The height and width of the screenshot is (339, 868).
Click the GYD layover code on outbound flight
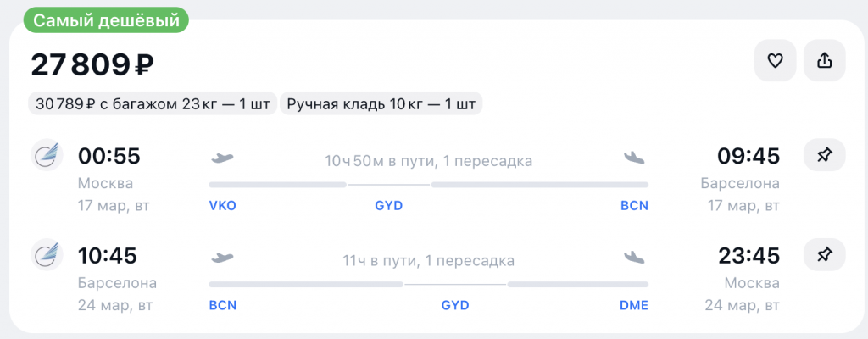coord(388,206)
